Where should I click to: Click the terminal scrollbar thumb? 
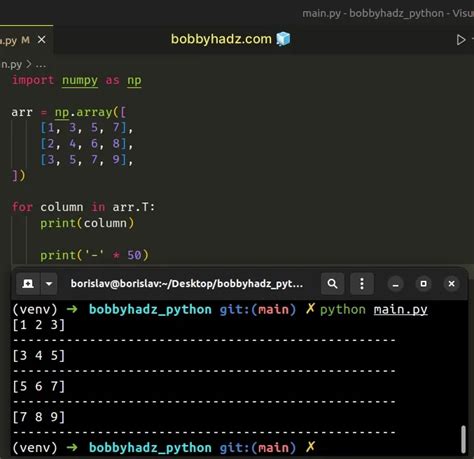(x=463, y=439)
